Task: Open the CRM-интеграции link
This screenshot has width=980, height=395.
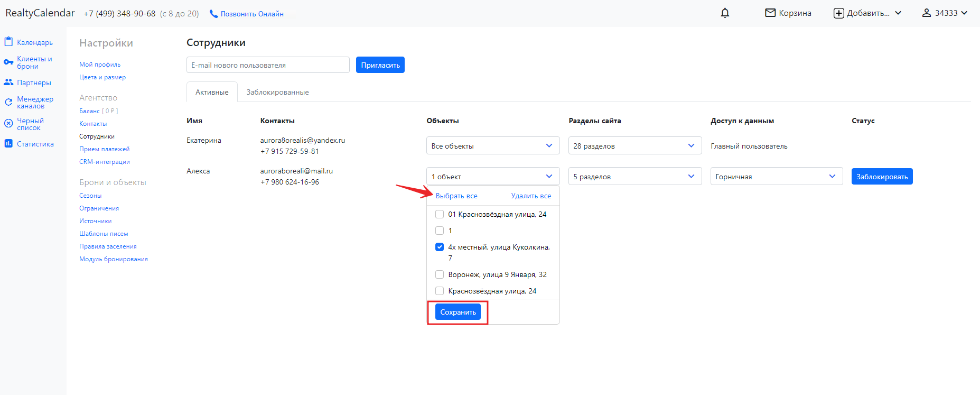Action: 105,162
